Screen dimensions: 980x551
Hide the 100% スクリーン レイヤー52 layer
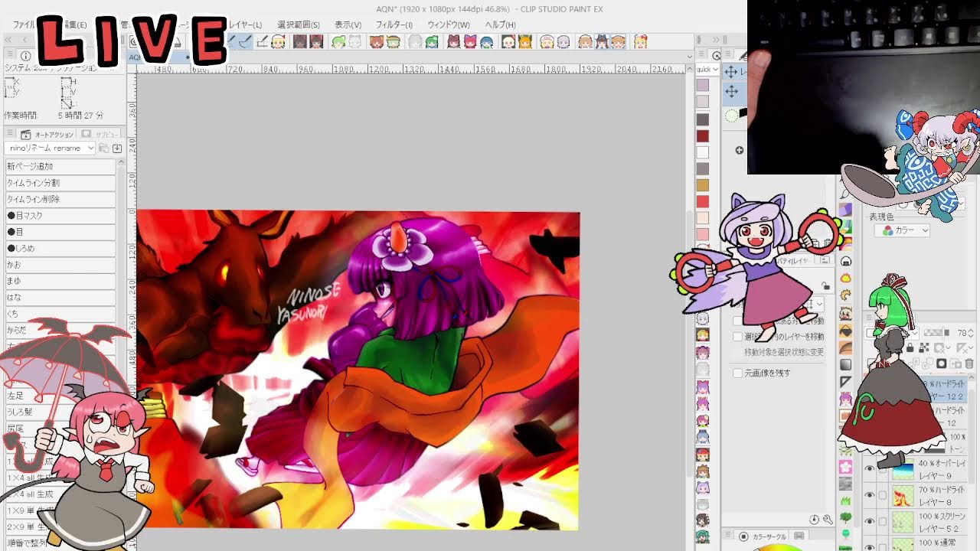click(x=870, y=521)
